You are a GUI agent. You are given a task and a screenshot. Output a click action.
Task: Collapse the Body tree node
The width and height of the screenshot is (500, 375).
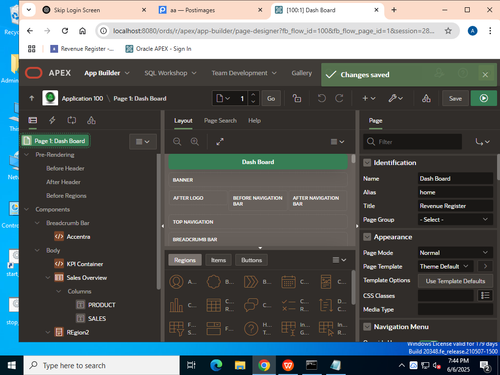[37, 250]
